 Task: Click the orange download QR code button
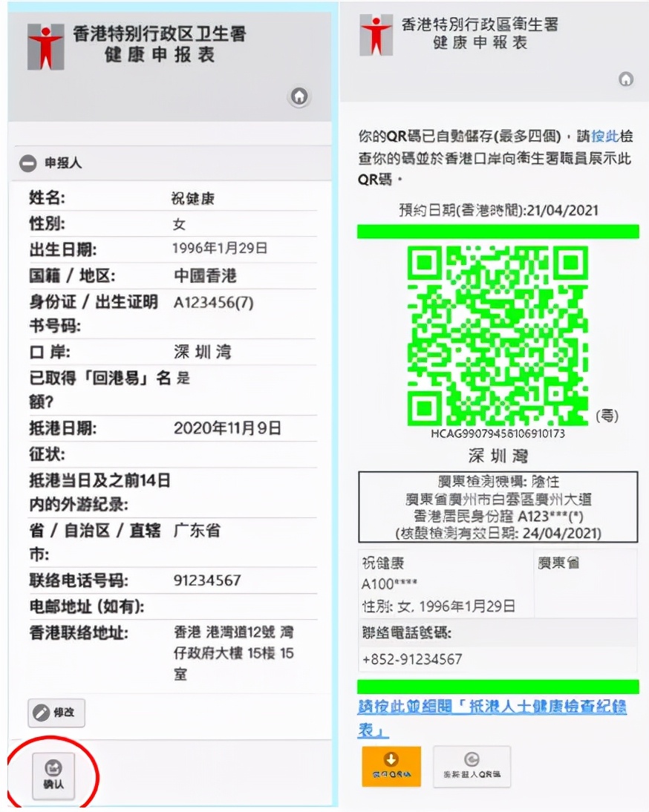(391, 767)
